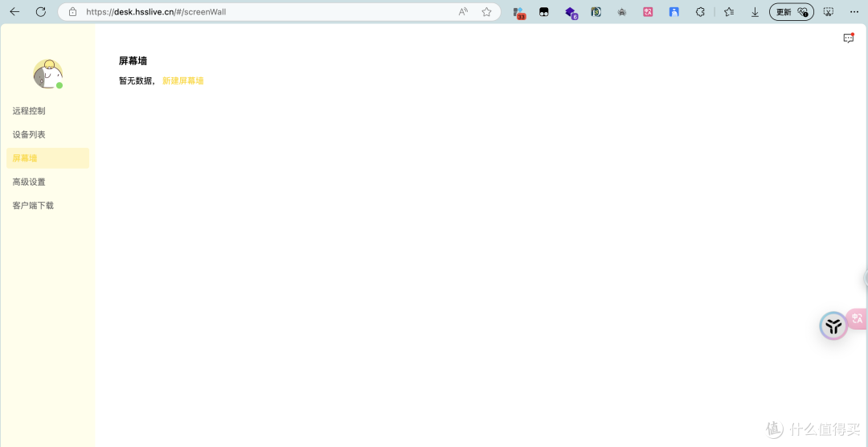Open the blue bookmark extension icon
Viewport: 868px width, 447px height.
[674, 11]
